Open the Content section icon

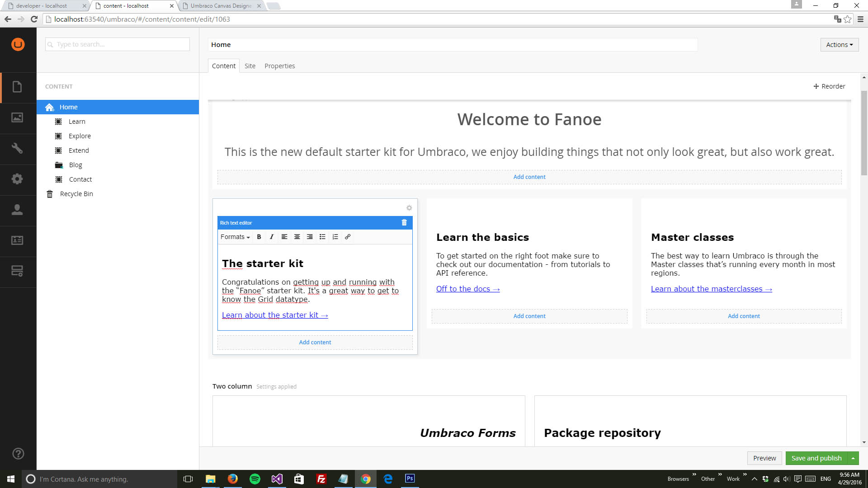tap(17, 87)
